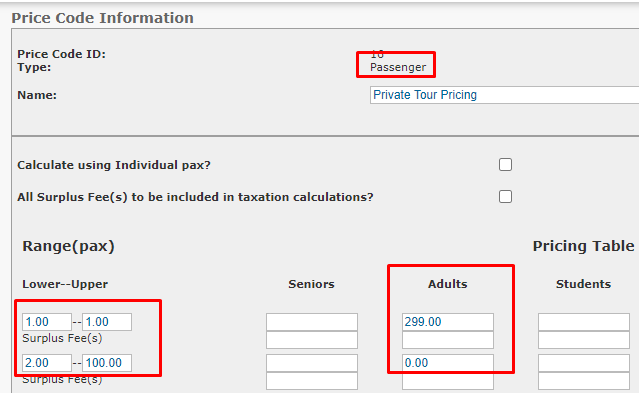
Task: Click first-row Students surplus fee field
Action: [584, 340]
